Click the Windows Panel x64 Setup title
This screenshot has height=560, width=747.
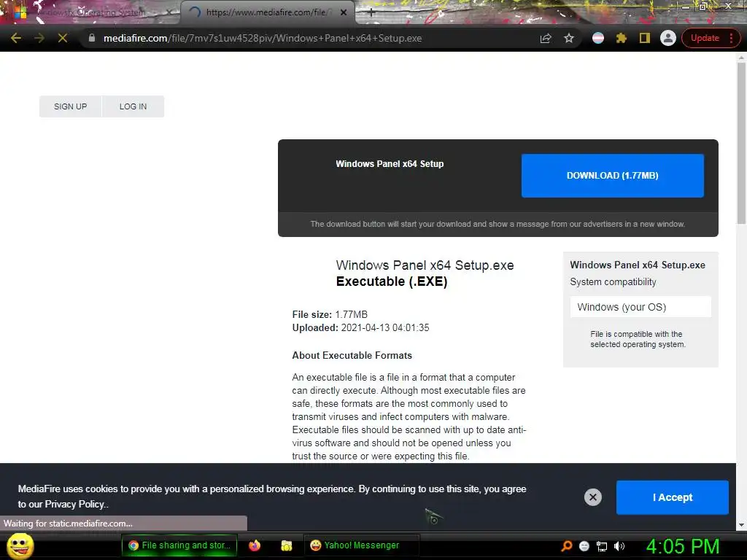390,164
